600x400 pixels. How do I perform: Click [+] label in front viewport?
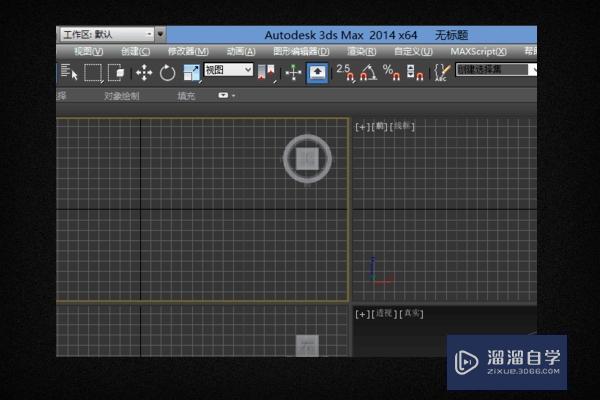tap(362, 127)
